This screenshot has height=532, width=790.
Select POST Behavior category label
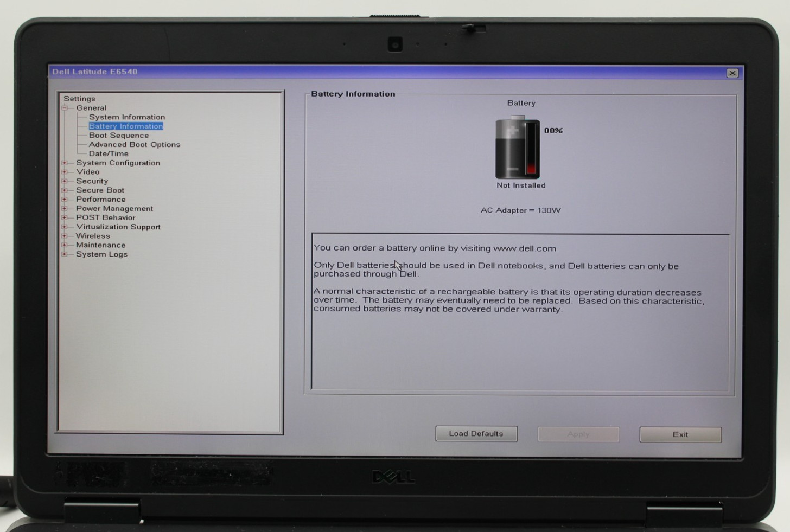point(106,217)
